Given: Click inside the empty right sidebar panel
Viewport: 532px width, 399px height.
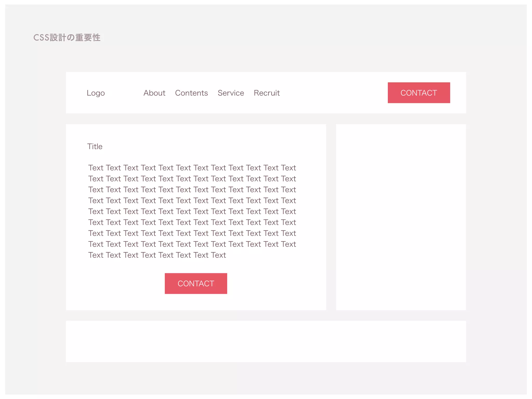Looking at the screenshot, I should (401, 217).
